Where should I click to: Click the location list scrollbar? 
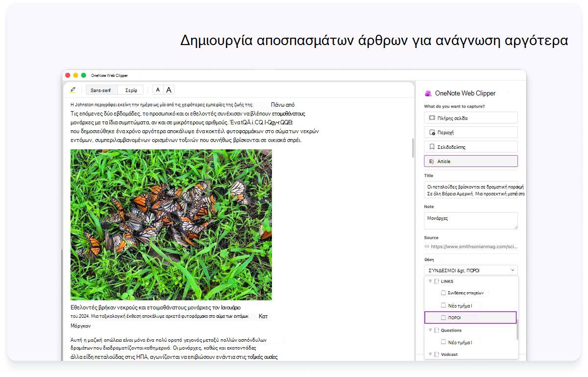point(517,329)
